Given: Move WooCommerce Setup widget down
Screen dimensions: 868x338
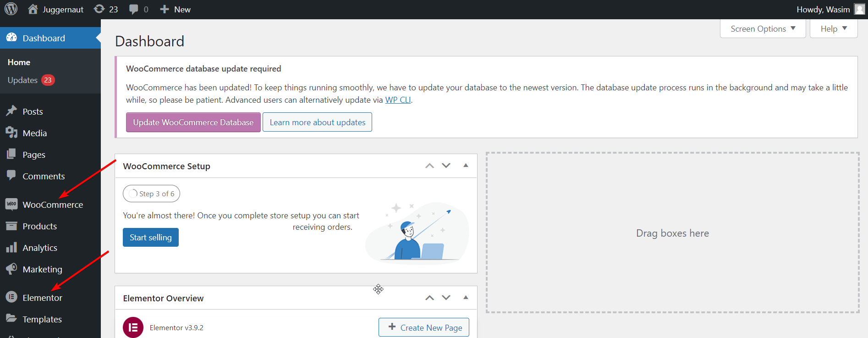Looking at the screenshot, I should (446, 166).
